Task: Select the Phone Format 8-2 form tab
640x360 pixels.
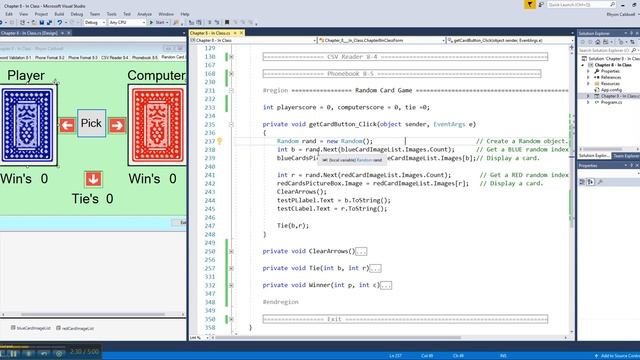Action: pyautogui.click(x=49, y=58)
